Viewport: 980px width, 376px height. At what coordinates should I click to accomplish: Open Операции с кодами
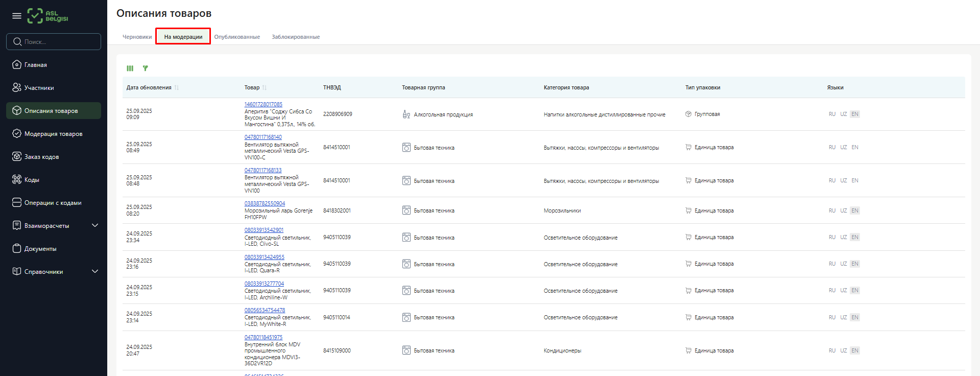53,203
